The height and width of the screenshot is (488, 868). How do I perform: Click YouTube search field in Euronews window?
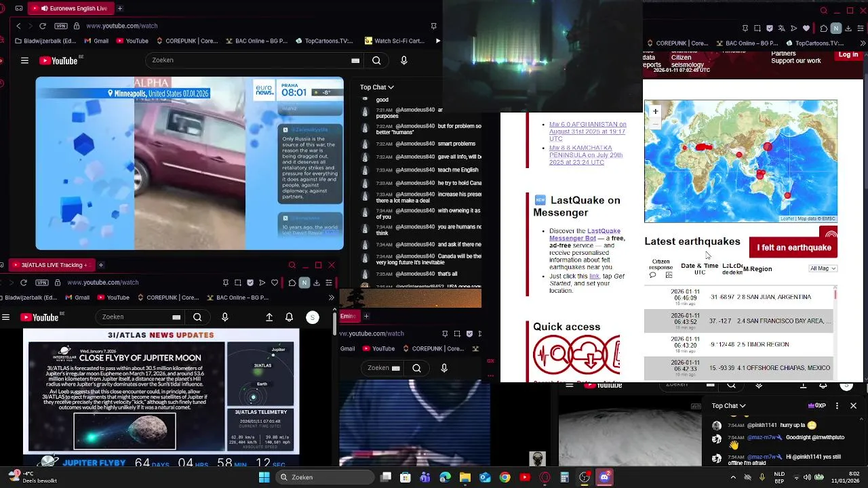pyautogui.click(x=248, y=60)
